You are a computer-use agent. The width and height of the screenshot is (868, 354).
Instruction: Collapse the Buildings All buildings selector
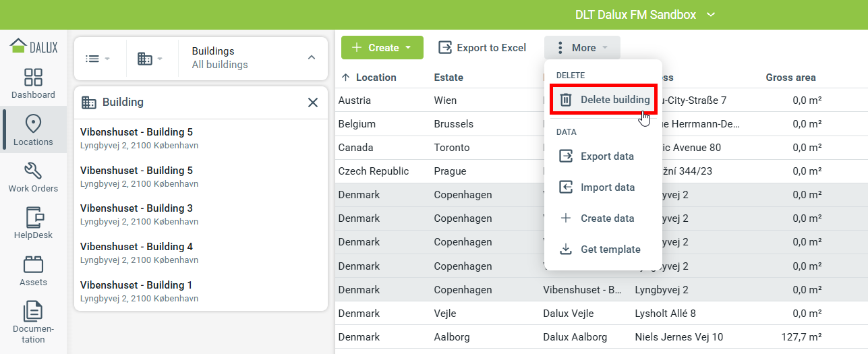pyautogui.click(x=311, y=58)
